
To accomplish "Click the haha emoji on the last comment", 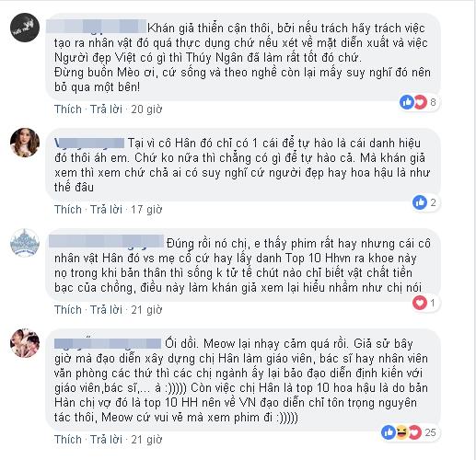I will 401,432.
